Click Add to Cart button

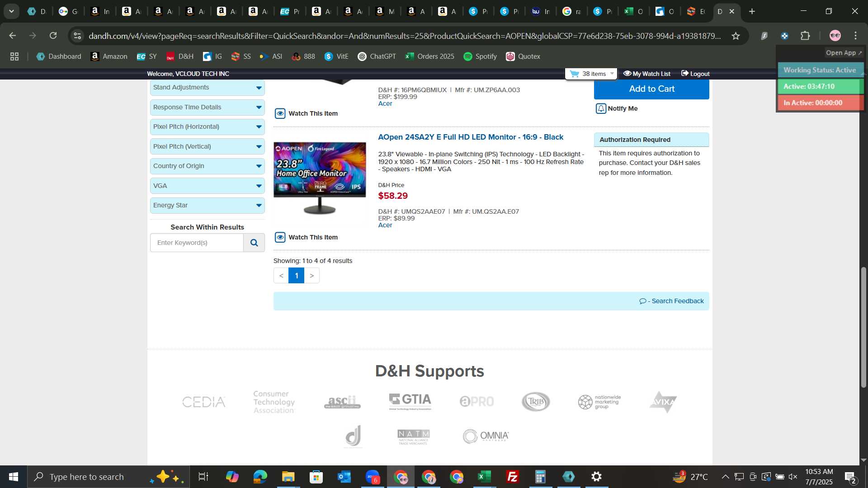(651, 89)
